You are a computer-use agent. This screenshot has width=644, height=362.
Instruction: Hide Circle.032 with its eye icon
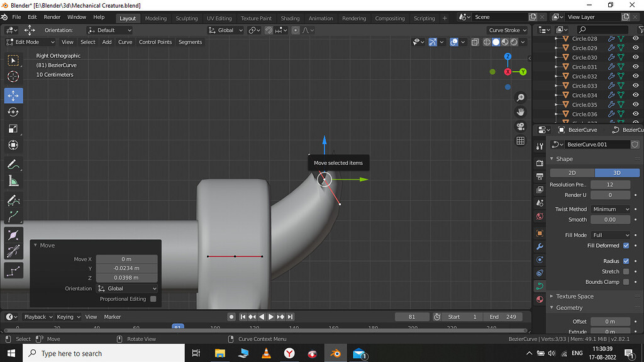(636, 77)
